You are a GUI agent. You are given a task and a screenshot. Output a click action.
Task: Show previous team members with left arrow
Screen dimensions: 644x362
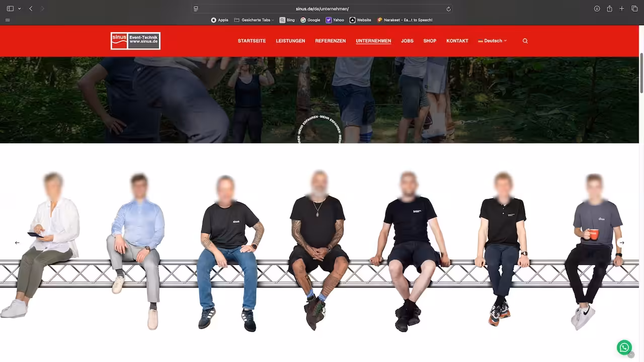[17, 242]
